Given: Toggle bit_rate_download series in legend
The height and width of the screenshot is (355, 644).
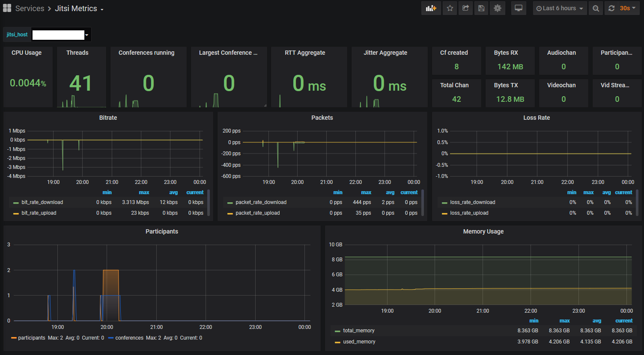Looking at the screenshot, I should click(42, 202).
